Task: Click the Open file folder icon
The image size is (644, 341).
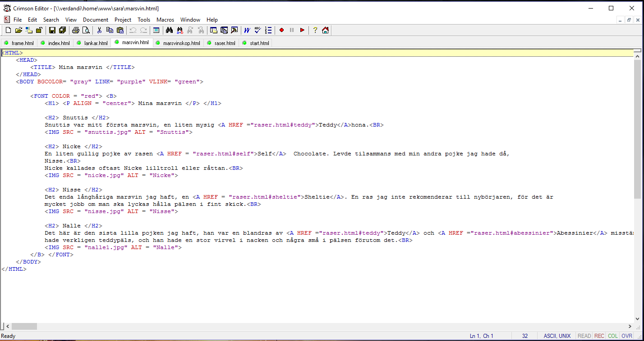Action: 18,30
